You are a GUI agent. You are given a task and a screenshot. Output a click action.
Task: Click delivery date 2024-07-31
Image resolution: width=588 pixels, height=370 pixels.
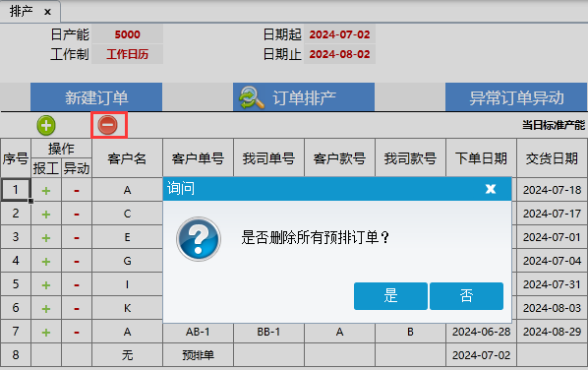point(552,284)
